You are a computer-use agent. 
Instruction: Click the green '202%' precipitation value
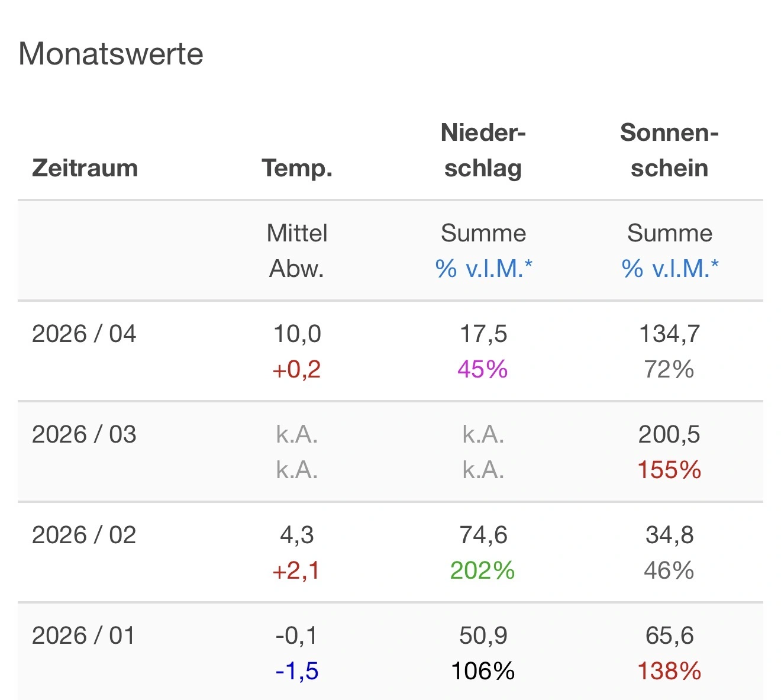pyautogui.click(x=482, y=571)
